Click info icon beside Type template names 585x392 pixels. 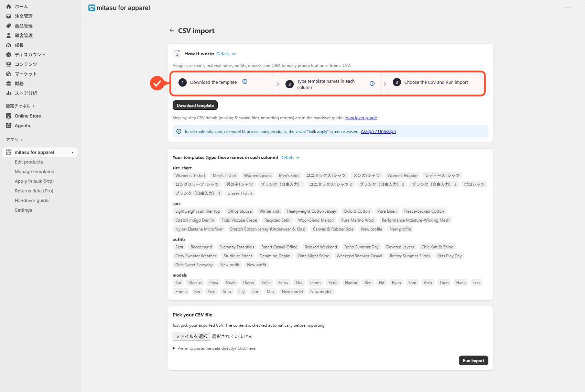[372, 83]
